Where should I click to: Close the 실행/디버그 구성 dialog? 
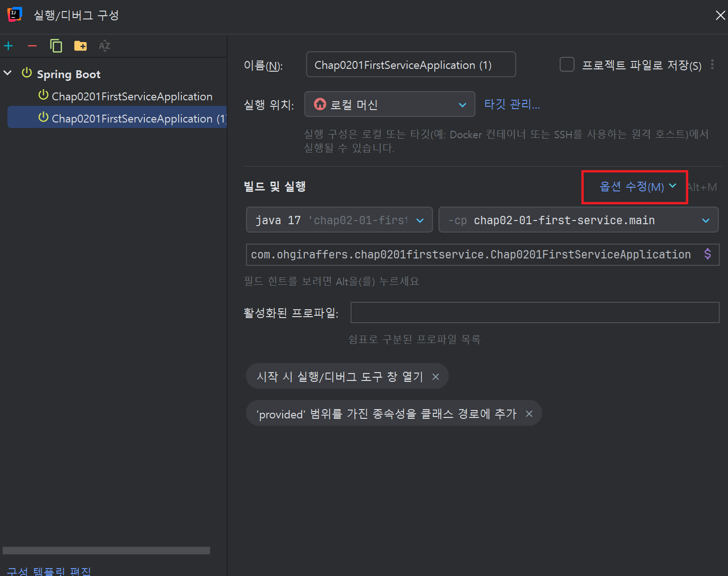(x=720, y=15)
